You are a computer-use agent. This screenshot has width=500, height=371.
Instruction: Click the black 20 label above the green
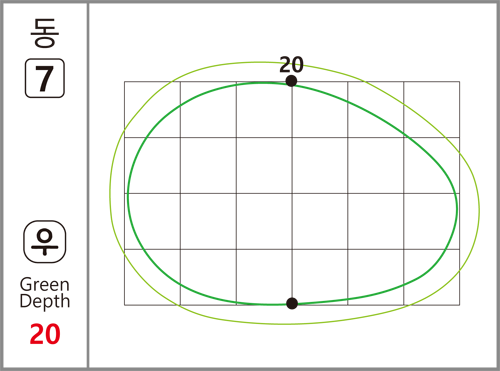(291, 65)
